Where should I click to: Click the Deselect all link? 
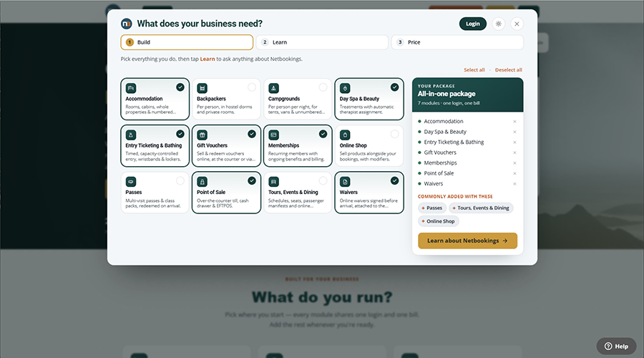click(509, 70)
